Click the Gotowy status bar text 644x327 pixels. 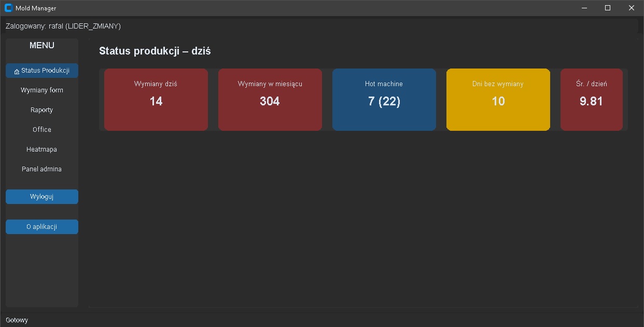(17, 320)
